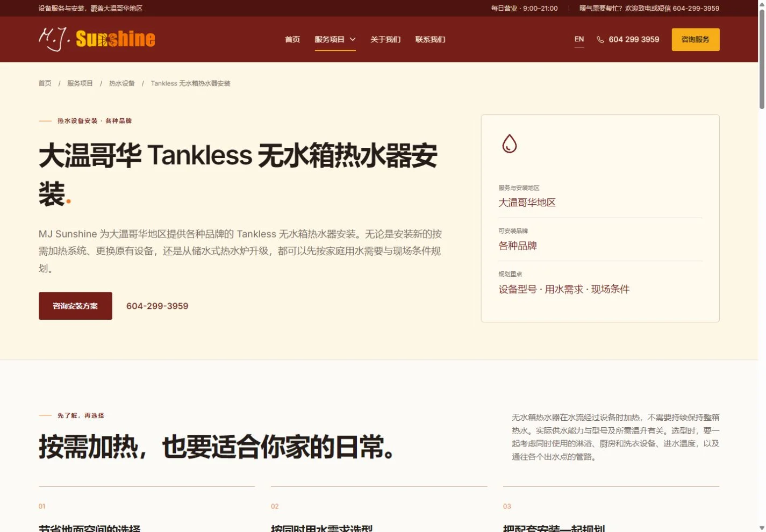The height and width of the screenshot is (532, 766).
Task: Click the 可安装品牌 label
Action: (x=513, y=231)
